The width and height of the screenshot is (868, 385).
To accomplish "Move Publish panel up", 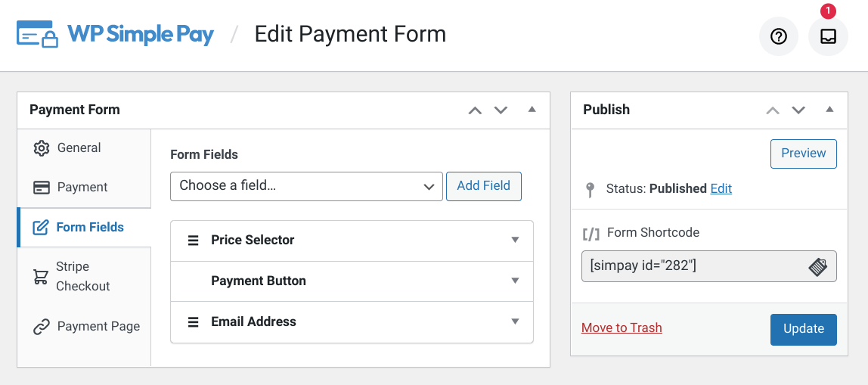I will (773, 110).
